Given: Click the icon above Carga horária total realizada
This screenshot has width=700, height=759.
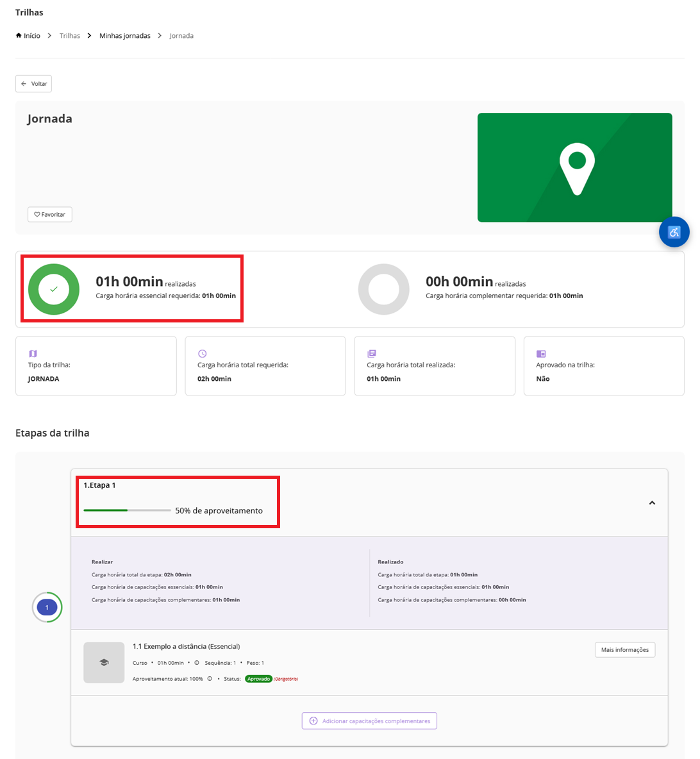Looking at the screenshot, I should pos(372,353).
